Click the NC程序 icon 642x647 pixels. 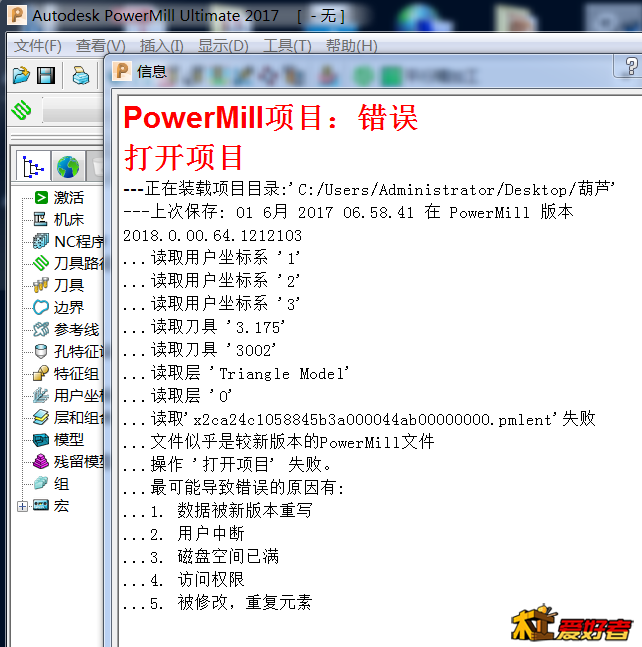[40, 241]
